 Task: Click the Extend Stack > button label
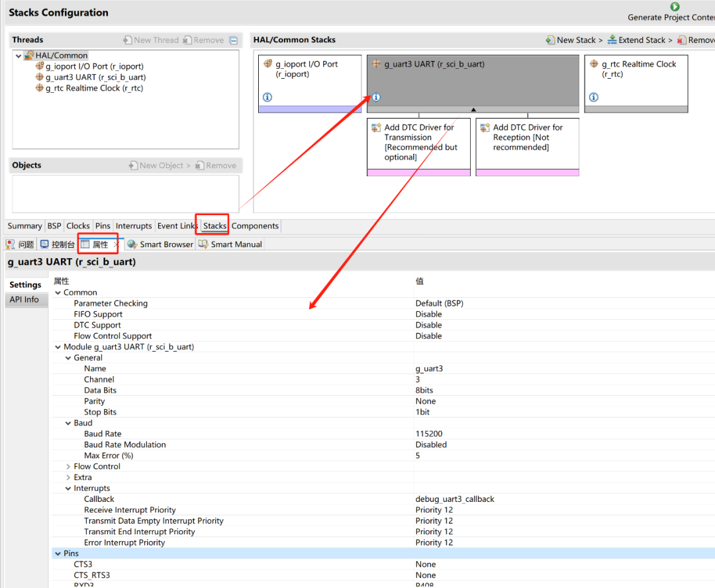(x=645, y=40)
